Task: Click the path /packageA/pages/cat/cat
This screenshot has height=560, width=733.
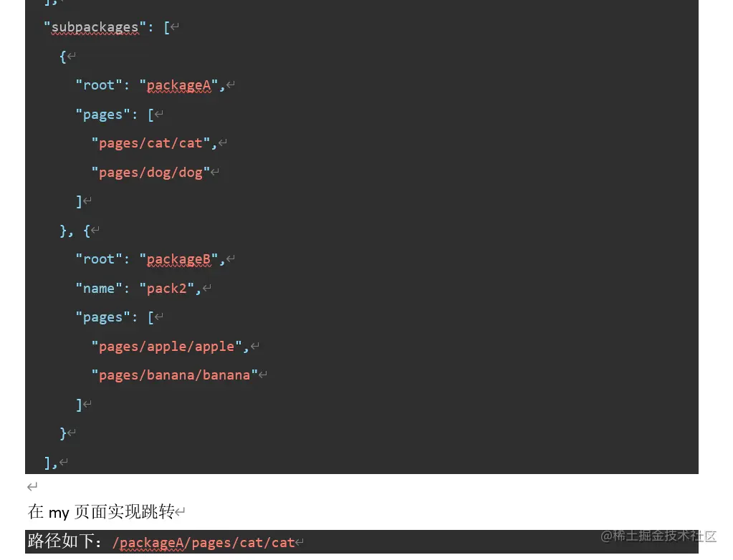Action: 203,543
